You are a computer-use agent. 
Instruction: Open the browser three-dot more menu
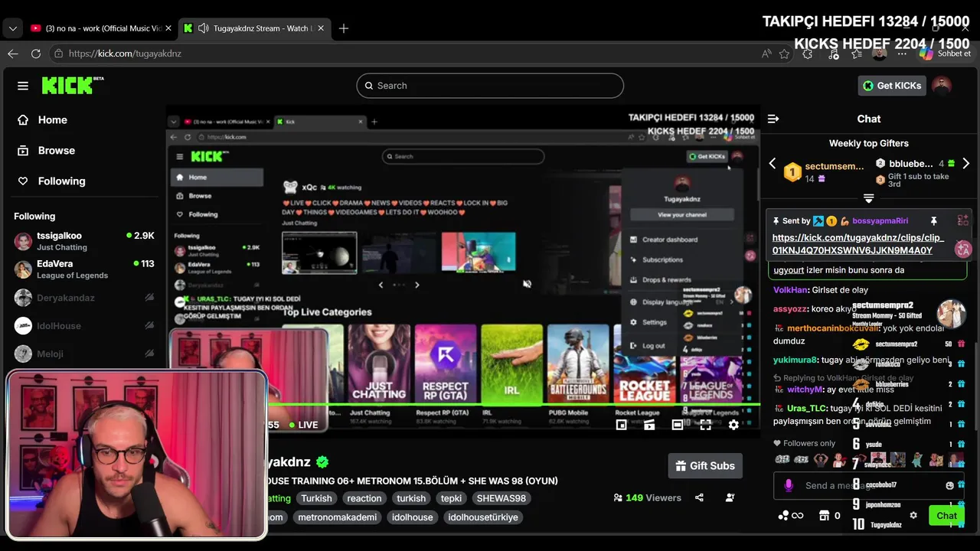coord(903,54)
